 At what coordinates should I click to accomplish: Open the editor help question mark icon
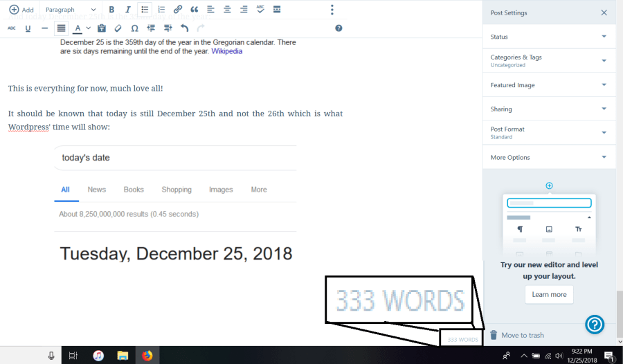pos(338,28)
